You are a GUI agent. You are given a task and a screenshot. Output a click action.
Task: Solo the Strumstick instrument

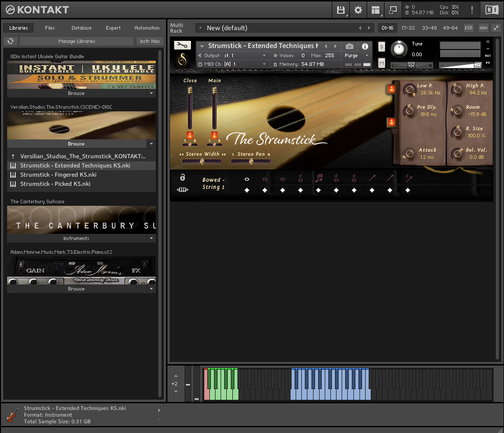[x=381, y=47]
